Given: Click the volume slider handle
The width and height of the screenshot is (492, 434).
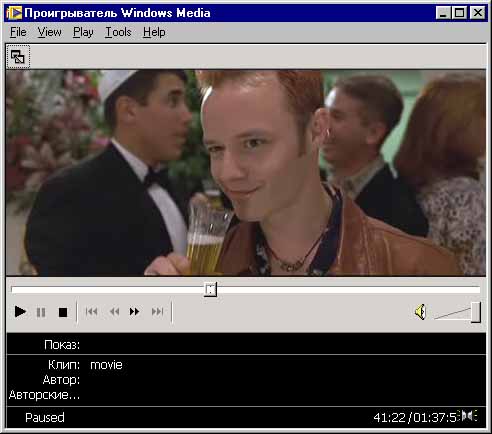Looking at the screenshot, I should 476,312.
